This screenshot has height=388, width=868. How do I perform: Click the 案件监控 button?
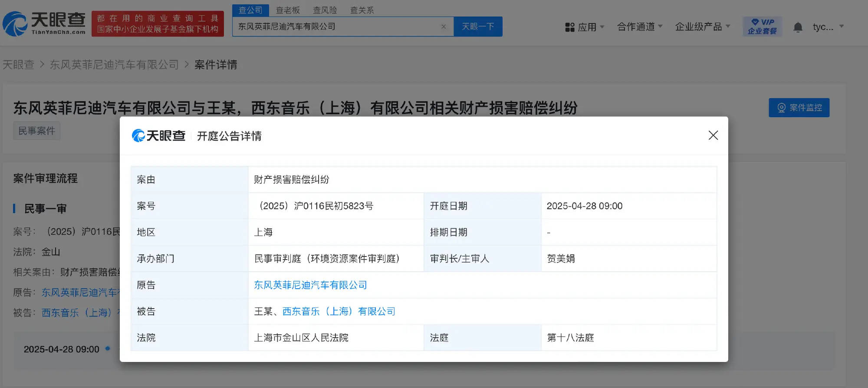pyautogui.click(x=799, y=108)
